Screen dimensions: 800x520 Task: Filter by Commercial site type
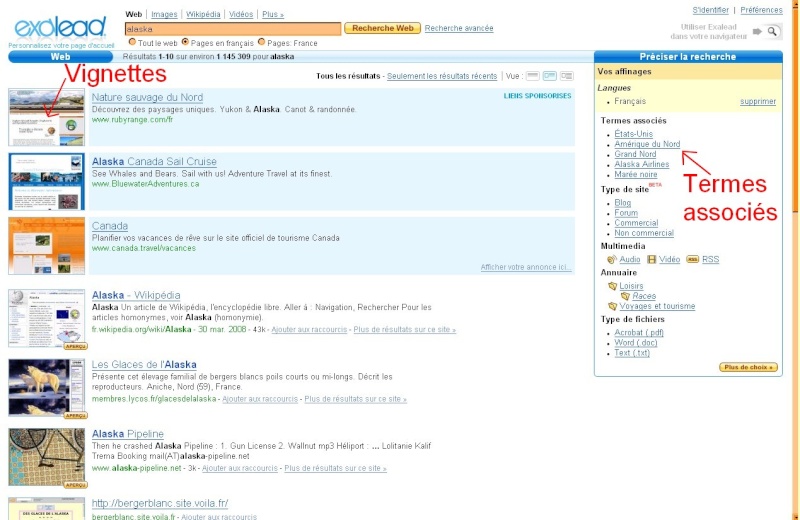tap(636, 223)
